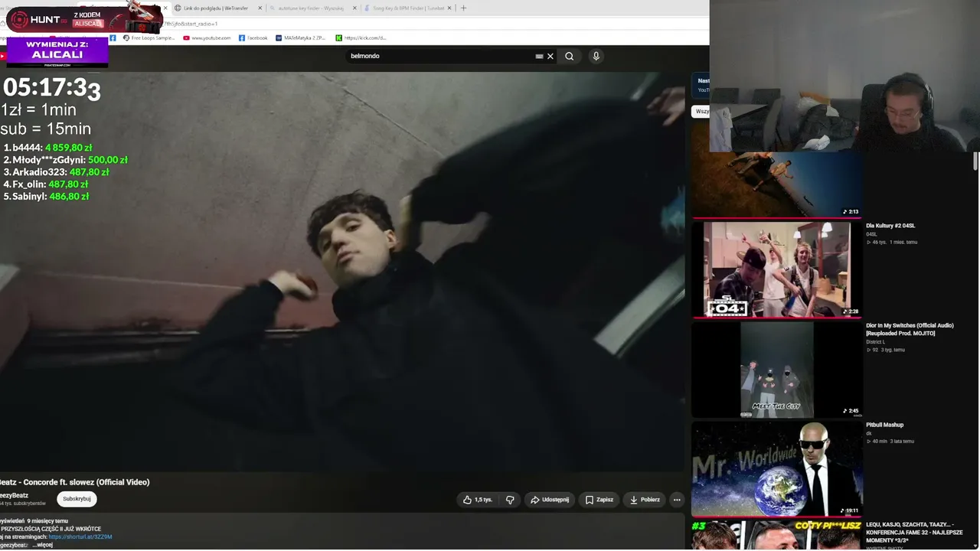This screenshot has height=551, width=980.
Task: Click the Concorde ft. slowez video title
Action: 75,482
